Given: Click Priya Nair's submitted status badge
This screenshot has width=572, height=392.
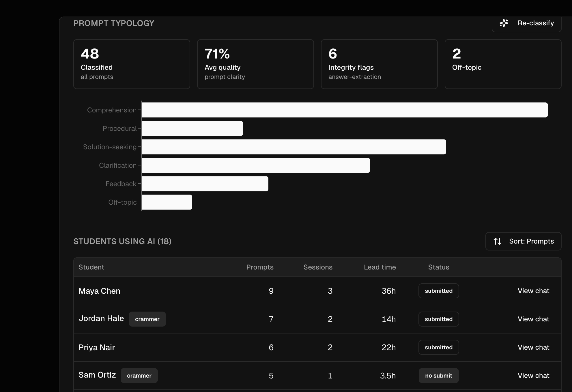Looking at the screenshot, I should click(x=439, y=347).
